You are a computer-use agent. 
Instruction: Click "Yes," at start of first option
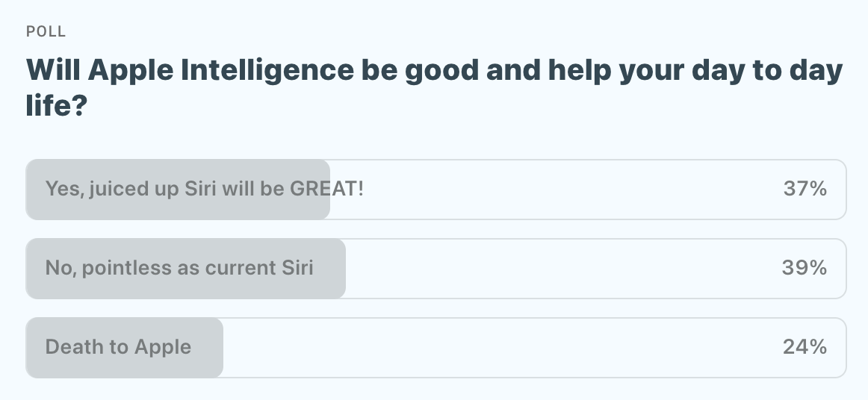tap(63, 190)
